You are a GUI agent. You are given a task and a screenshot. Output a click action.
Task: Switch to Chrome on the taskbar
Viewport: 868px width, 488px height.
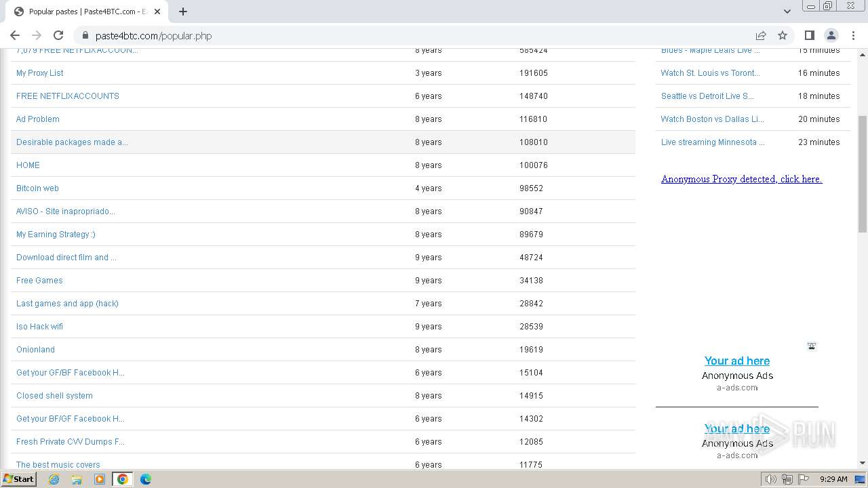pos(123,479)
